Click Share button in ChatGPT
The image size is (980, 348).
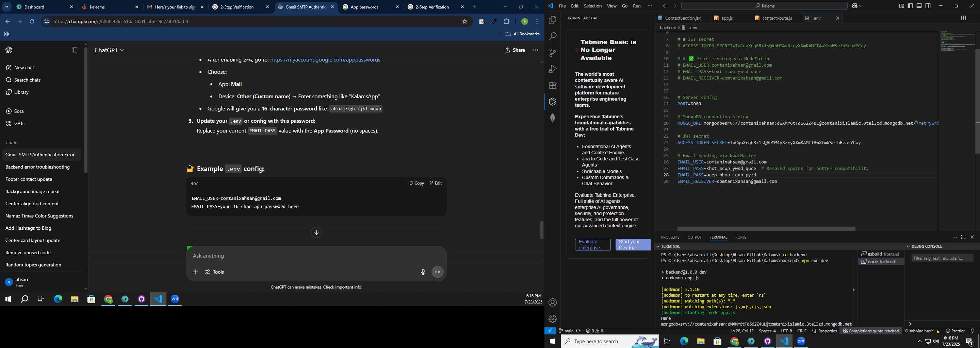coord(515,50)
